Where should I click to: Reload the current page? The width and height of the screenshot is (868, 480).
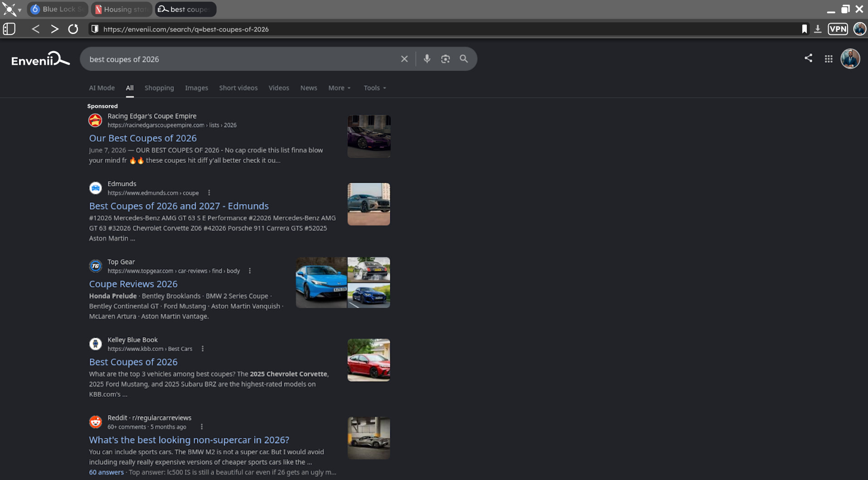coord(73,29)
